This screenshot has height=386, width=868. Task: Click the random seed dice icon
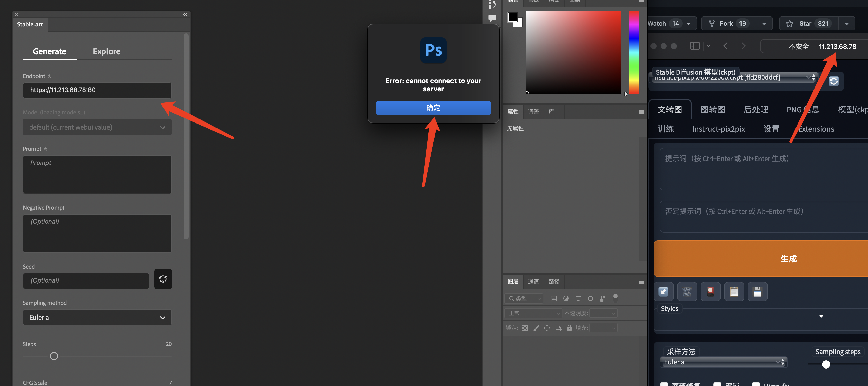(163, 279)
